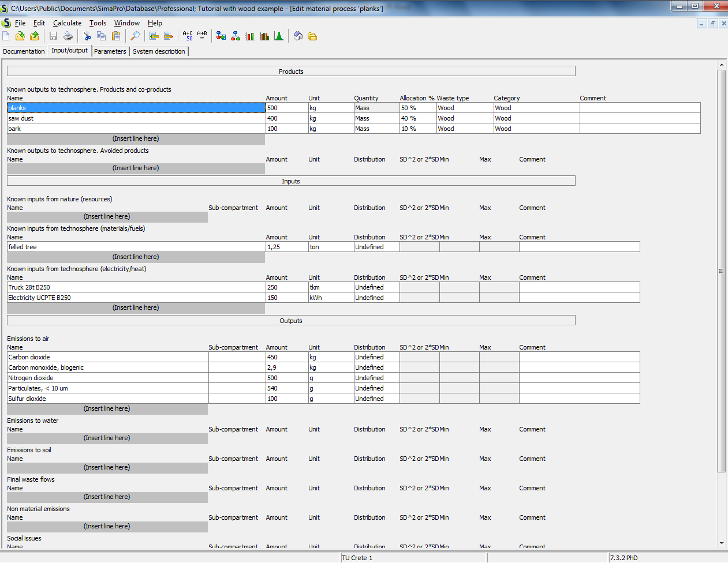Click the first red-green bar chart icon
The height and width of the screenshot is (563, 728).
click(250, 36)
